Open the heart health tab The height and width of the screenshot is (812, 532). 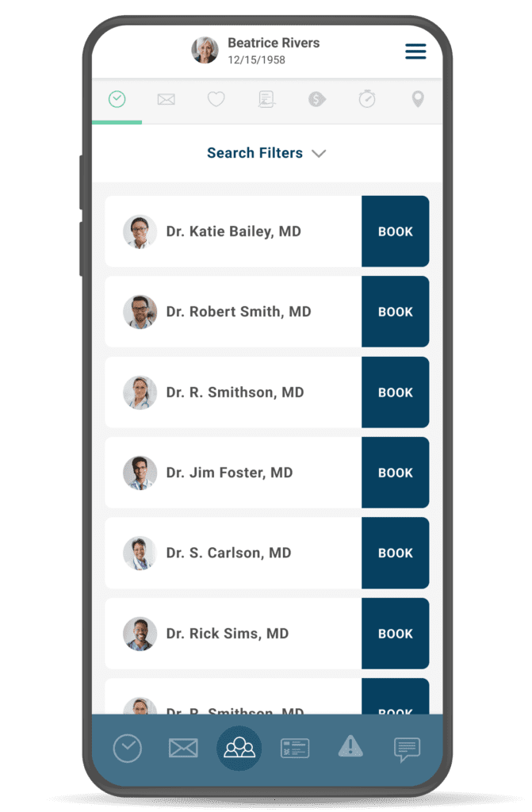point(216,99)
